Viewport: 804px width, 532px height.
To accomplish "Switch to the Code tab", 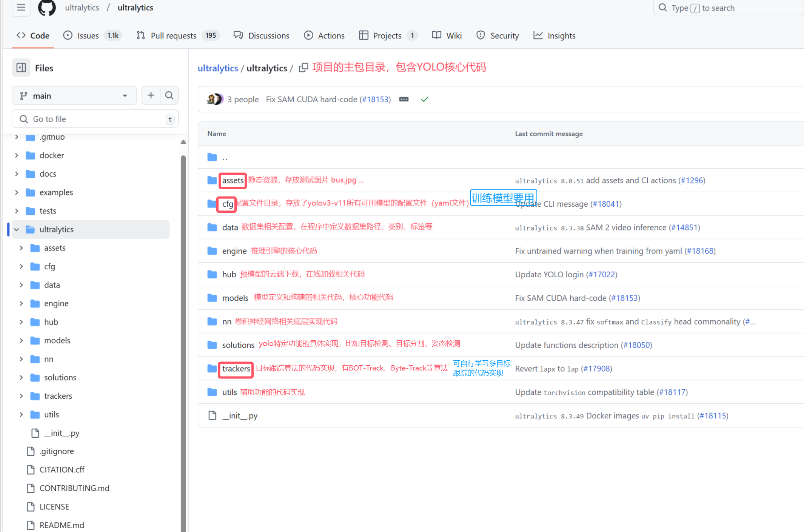I will pos(33,35).
